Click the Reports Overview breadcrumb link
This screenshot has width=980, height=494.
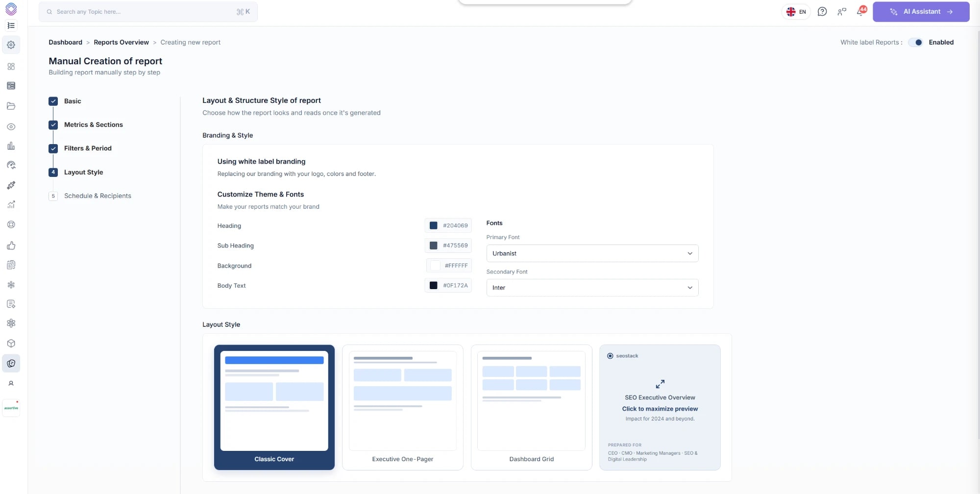click(121, 42)
